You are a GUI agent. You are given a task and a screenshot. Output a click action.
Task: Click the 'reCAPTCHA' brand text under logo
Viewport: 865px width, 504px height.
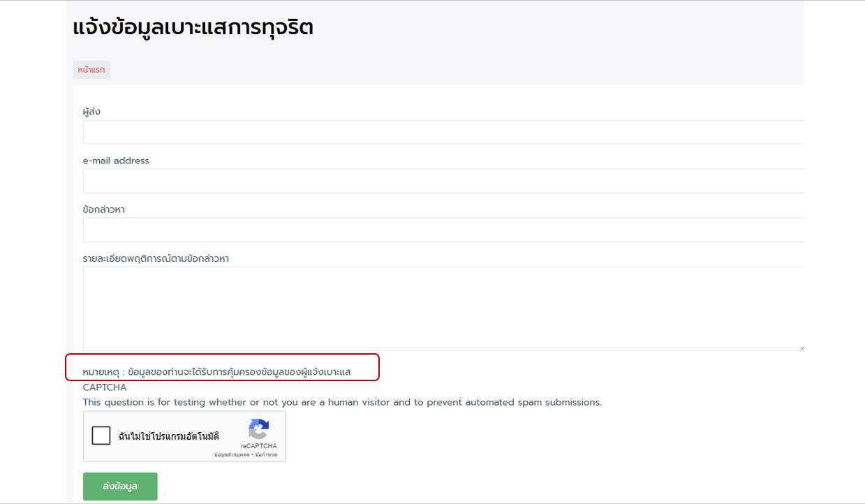pos(258,446)
